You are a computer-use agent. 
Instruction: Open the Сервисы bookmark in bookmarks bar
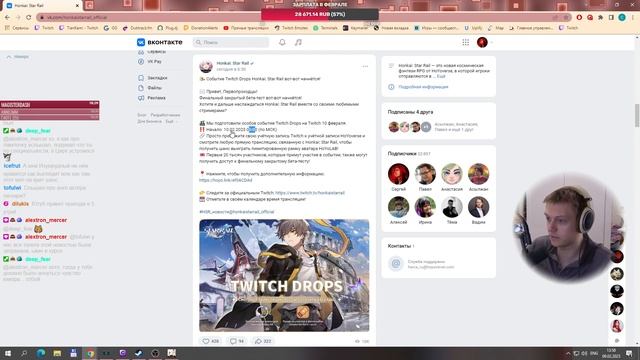tap(17, 28)
